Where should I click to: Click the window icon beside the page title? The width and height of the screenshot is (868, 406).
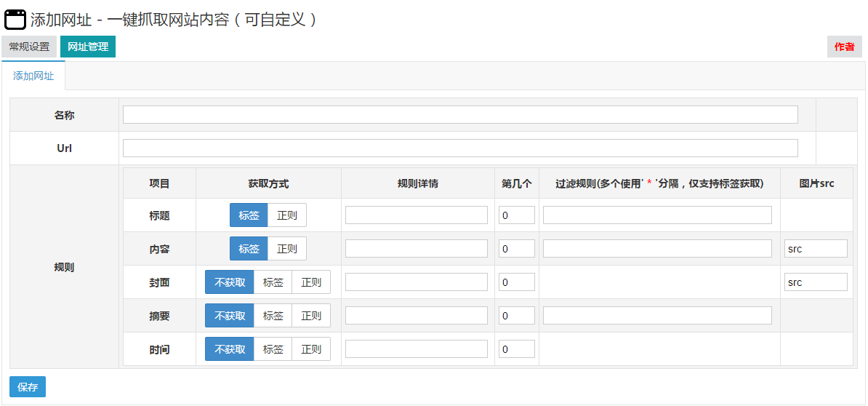point(15,20)
